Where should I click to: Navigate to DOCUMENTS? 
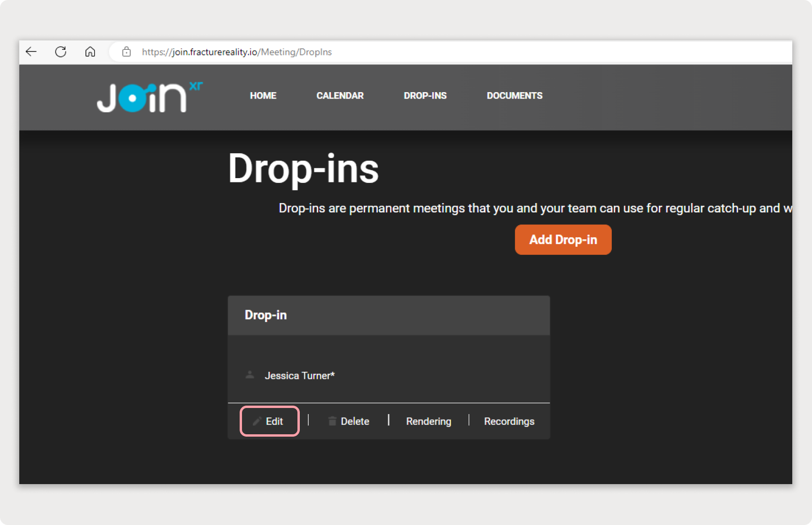pyautogui.click(x=515, y=96)
